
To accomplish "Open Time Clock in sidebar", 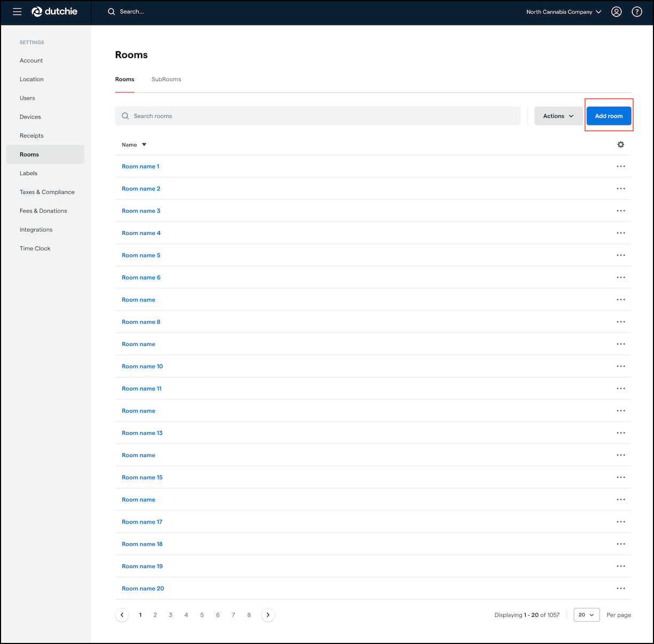I will [35, 248].
